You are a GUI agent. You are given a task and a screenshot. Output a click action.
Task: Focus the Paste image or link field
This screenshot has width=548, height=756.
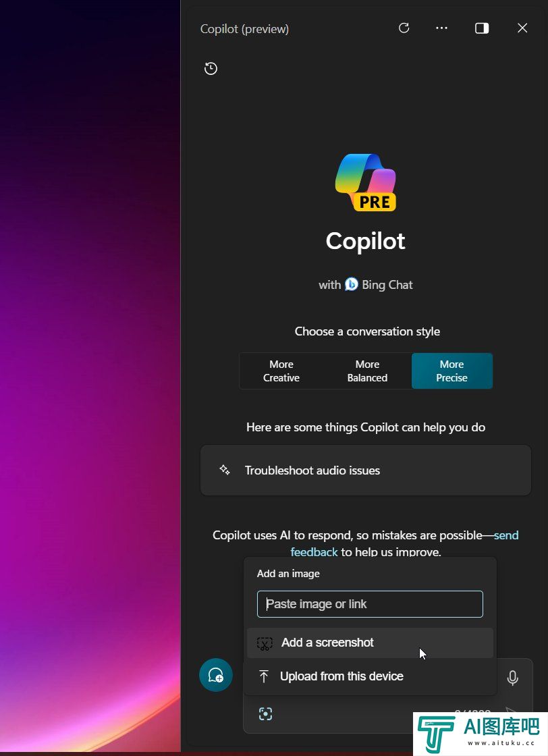point(370,604)
